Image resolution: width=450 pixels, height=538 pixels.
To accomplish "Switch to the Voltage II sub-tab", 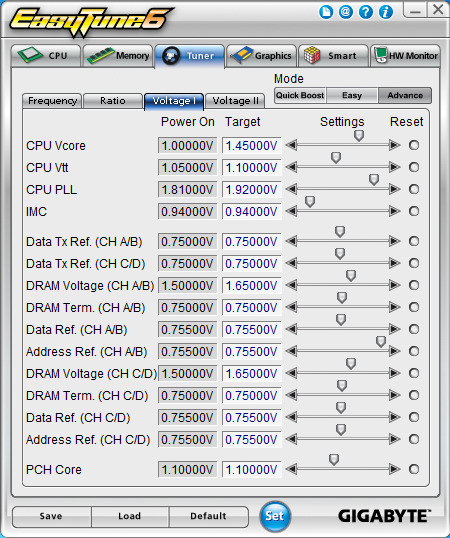I will 235,101.
